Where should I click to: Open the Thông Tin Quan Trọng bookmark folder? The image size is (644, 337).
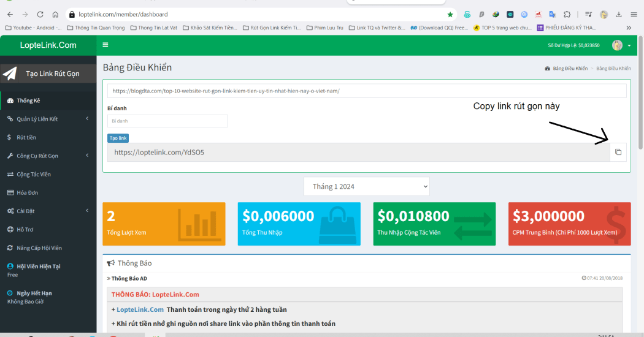(96, 28)
